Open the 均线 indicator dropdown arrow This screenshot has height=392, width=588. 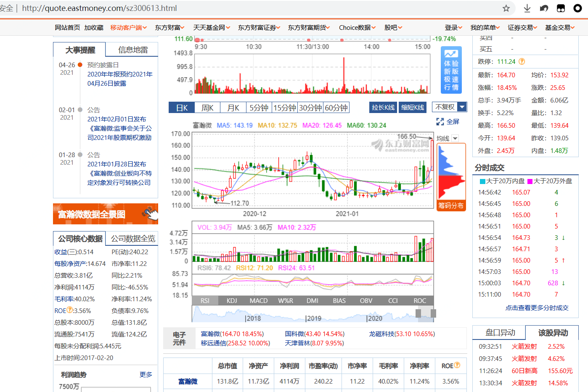(x=455, y=138)
